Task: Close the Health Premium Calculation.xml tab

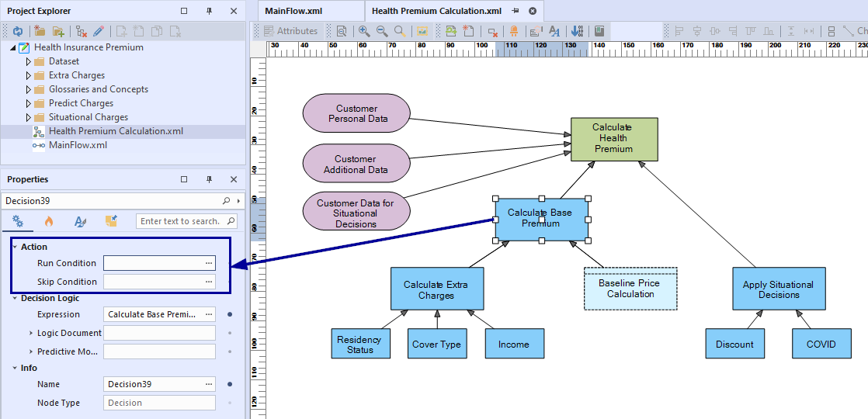Action: (x=533, y=11)
